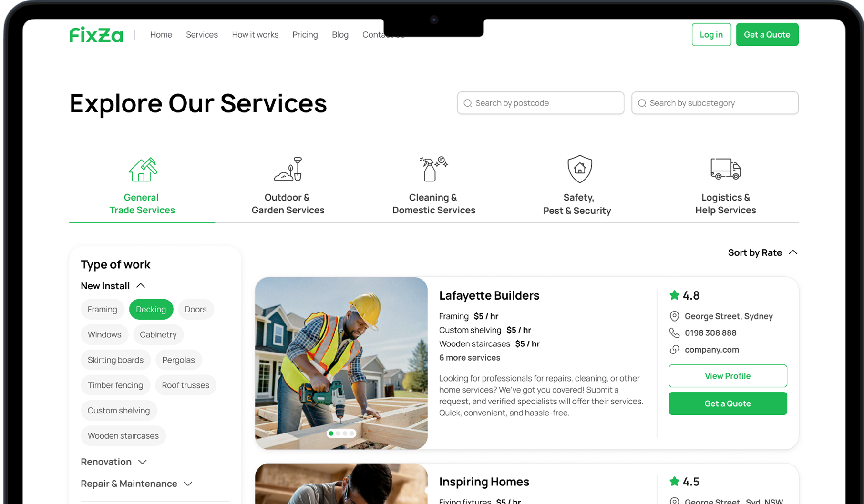Toggle the Wooden staircases filter chip
The image size is (864, 504).
click(x=123, y=435)
